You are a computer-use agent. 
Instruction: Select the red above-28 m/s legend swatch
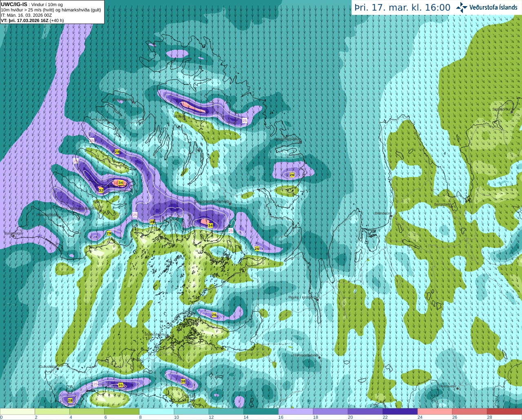click(504, 411)
